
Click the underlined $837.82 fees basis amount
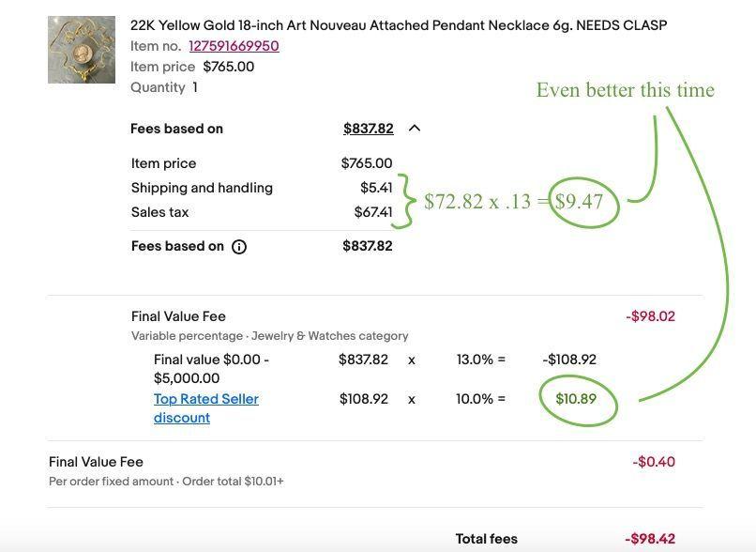click(369, 129)
